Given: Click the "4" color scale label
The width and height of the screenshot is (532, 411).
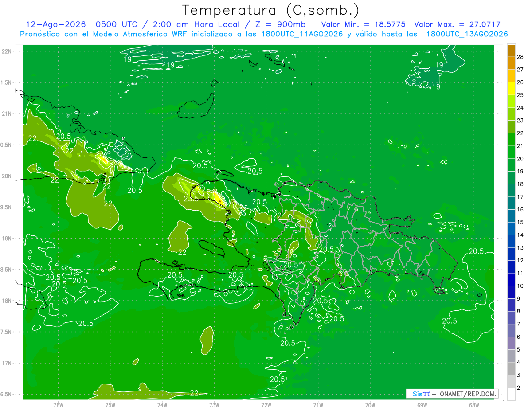Looking at the screenshot, I should pyautogui.click(x=519, y=363).
